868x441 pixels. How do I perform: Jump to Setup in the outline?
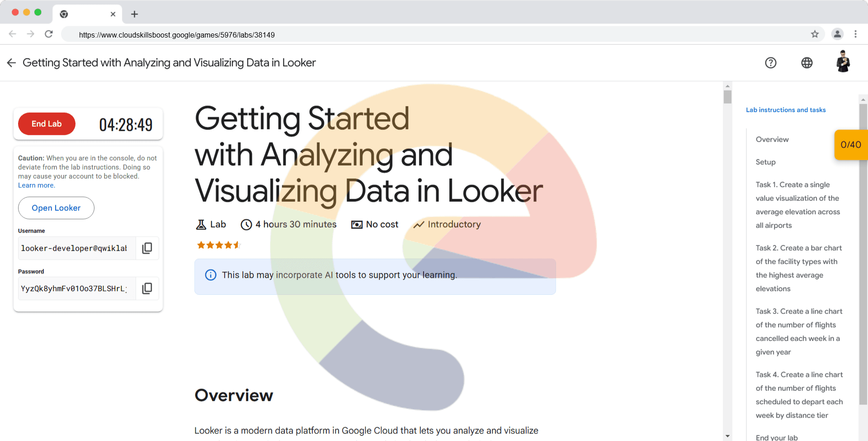(765, 162)
